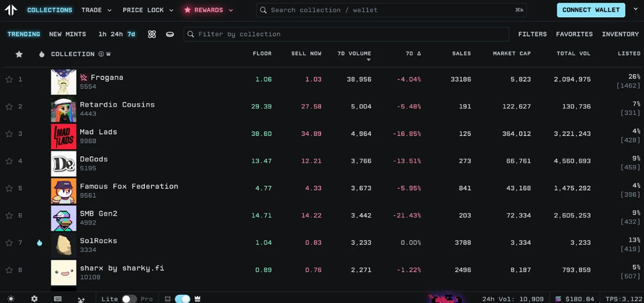Click the 24h Vol: 10,909 status
Image resolution: width=644 pixels, height=303 pixels.
pyautogui.click(x=513, y=299)
